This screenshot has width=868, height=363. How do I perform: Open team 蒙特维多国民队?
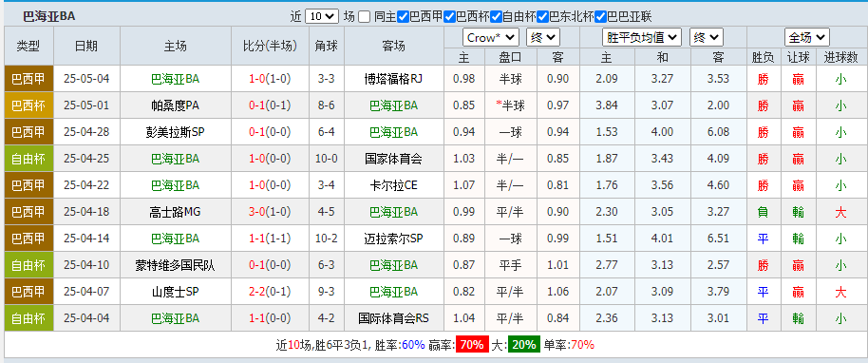175,265
